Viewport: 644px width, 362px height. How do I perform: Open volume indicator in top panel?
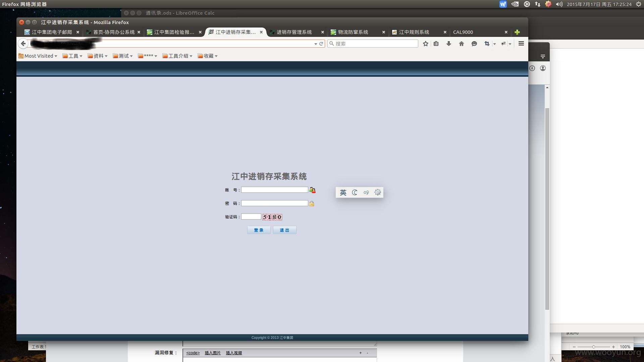point(559,4)
